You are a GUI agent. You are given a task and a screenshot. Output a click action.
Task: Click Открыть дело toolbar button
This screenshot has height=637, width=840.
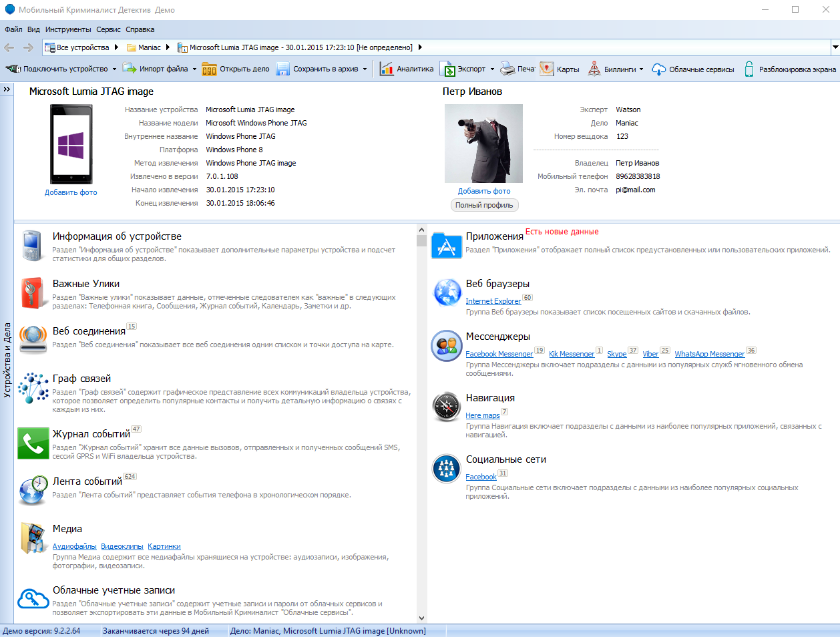point(236,69)
